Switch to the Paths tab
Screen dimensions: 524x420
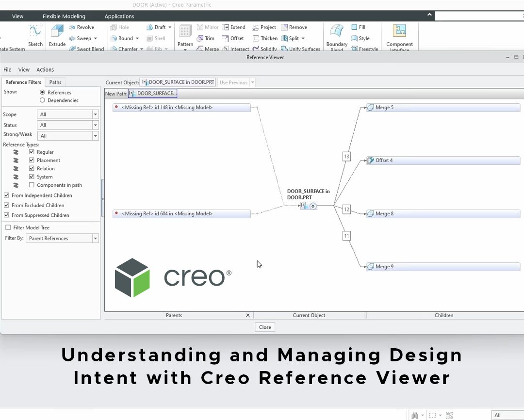55,82
